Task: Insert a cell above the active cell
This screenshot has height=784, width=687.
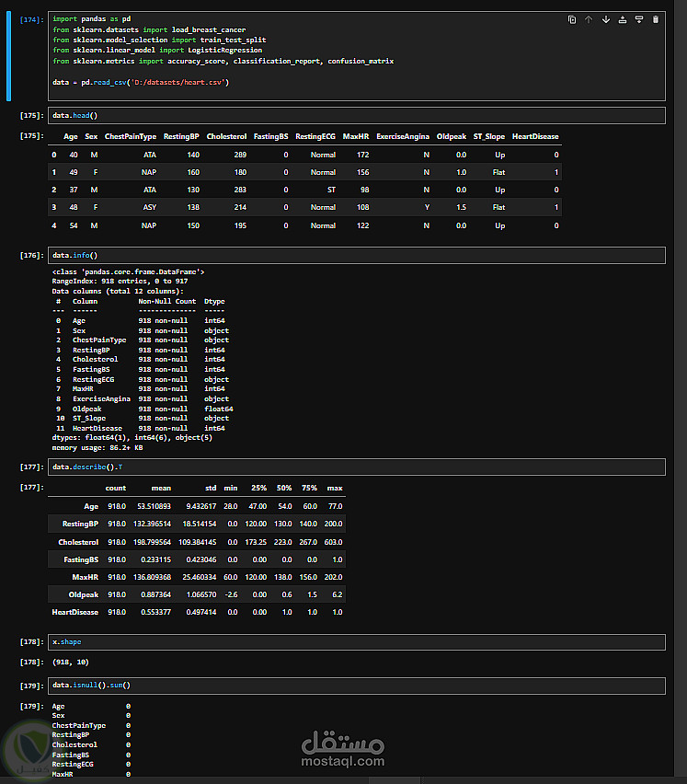Action: click(623, 19)
